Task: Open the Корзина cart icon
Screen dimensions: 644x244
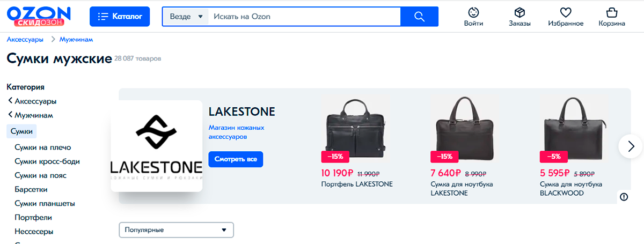Action: (611, 12)
